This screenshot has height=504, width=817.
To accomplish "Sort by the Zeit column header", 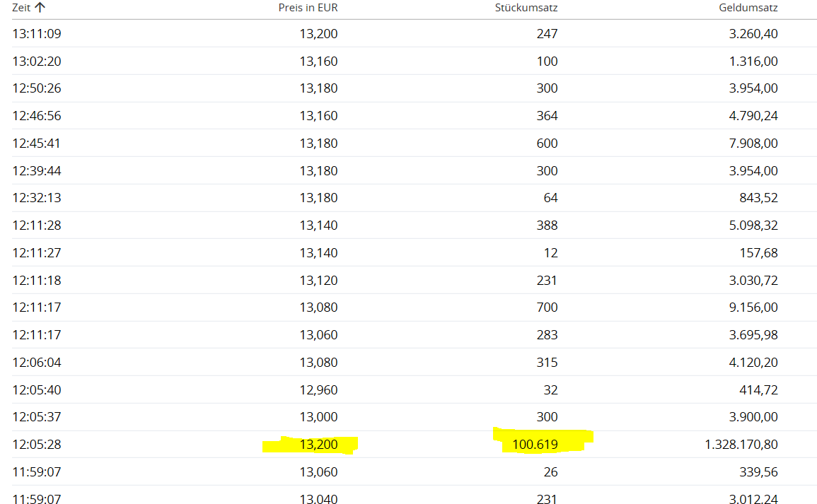I will point(21,8).
